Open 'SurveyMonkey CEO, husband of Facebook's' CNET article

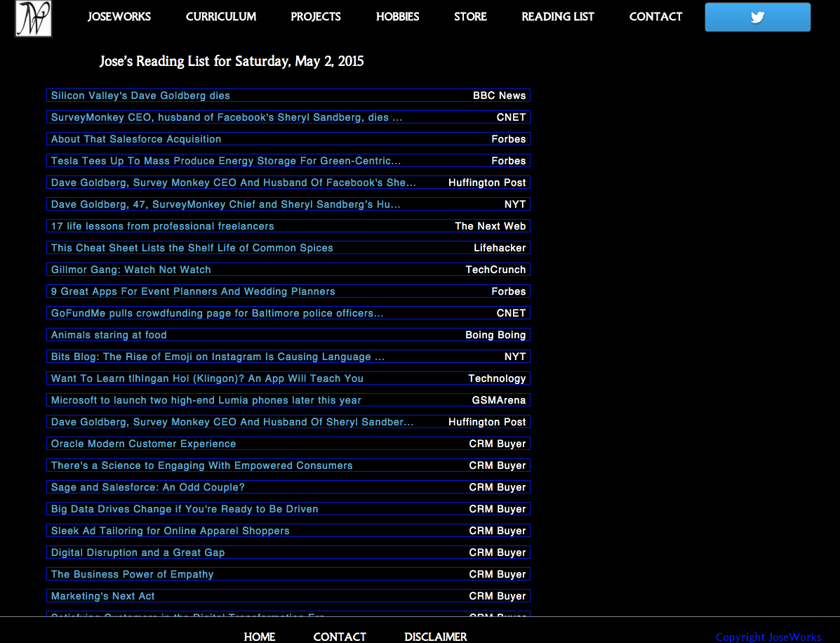click(x=227, y=117)
